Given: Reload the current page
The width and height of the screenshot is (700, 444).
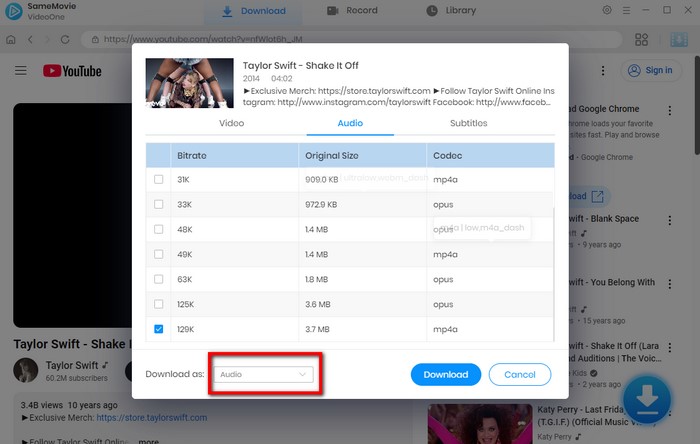Looking at the screenshot, I should (65, 39).
